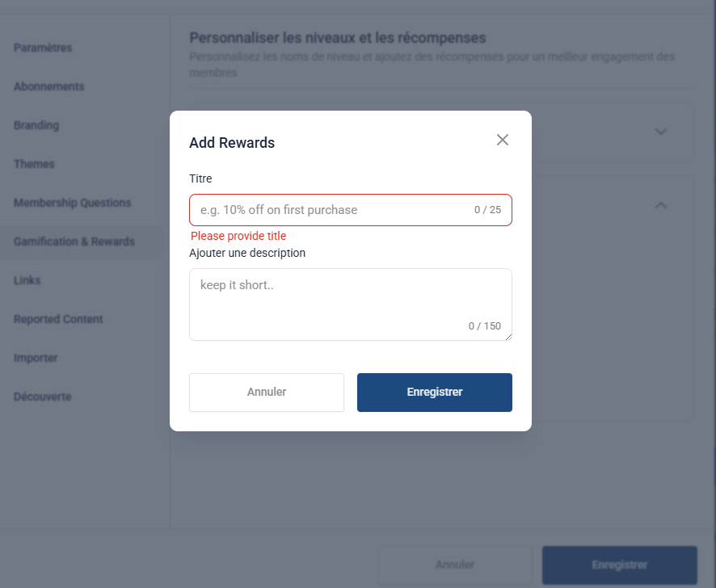Select Gamification & Rewards menu item
Image resolution: width=716 pixels, height=588 pixels.
pos(74,241)
